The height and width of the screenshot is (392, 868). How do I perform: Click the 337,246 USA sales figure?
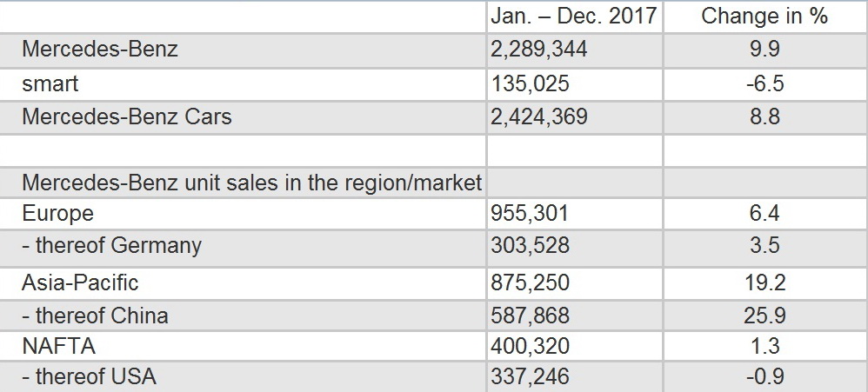tap(530, 377)
